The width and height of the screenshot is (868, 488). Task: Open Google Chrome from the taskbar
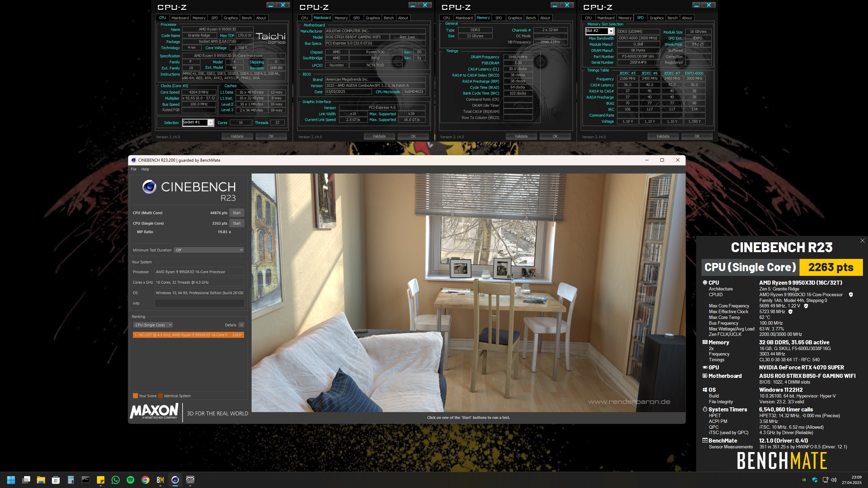pyautogui.click(x=145, y=480)
